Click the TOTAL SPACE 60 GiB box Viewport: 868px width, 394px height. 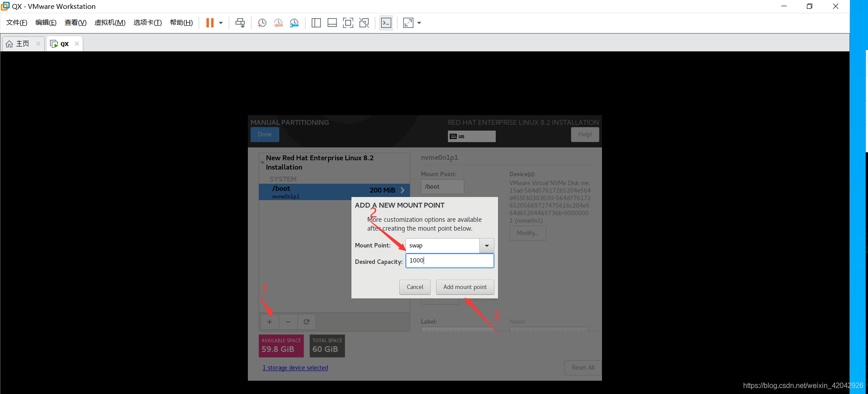(327, 346)
